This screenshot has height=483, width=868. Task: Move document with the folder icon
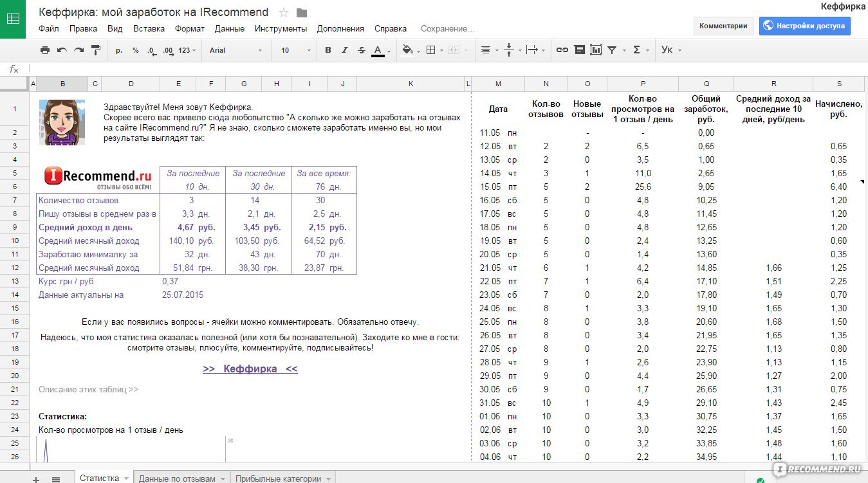coord(302,13)
